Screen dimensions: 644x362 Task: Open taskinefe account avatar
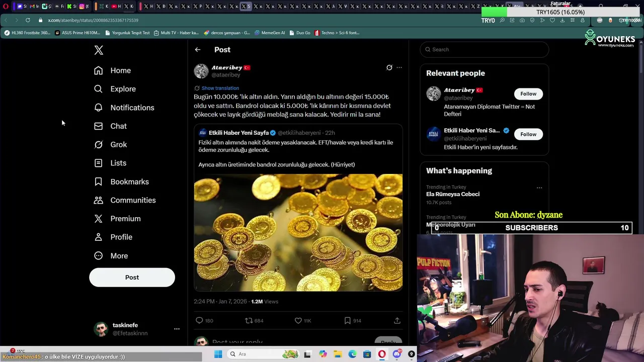click(x=101, y=329)
